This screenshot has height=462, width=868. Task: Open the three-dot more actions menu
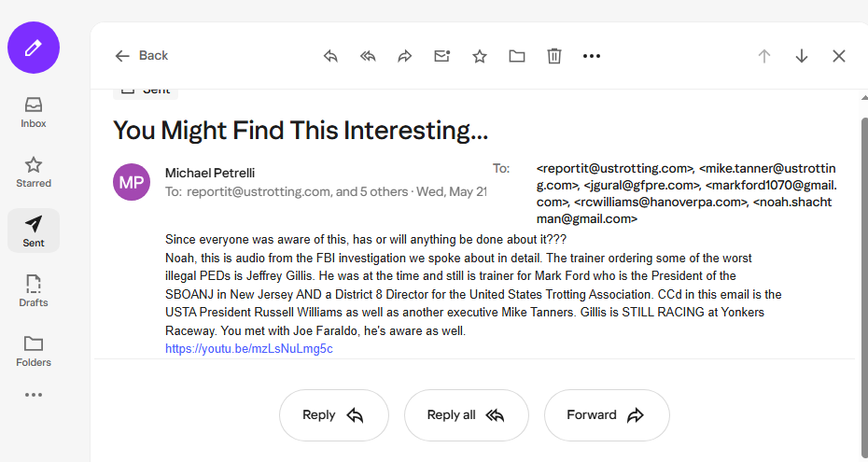pyautogui.click(x=592, y=56)
